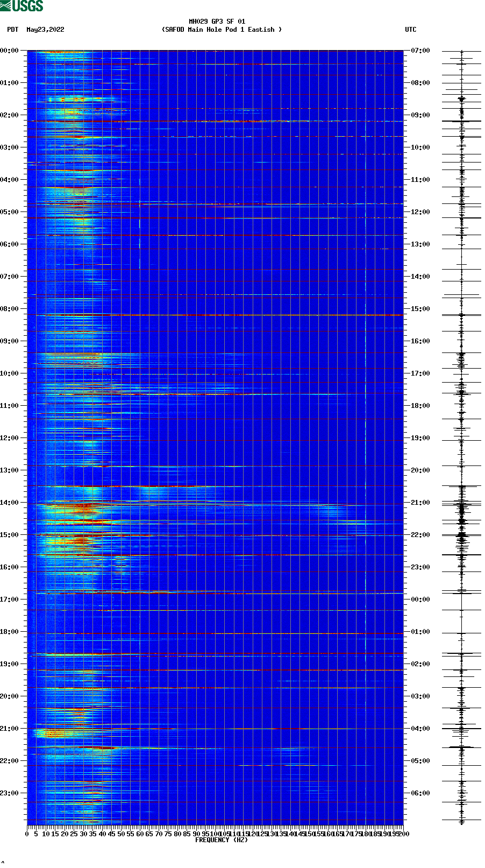Click the 13:00 UTC time label

pyautogui.click(x=420, y=244)
